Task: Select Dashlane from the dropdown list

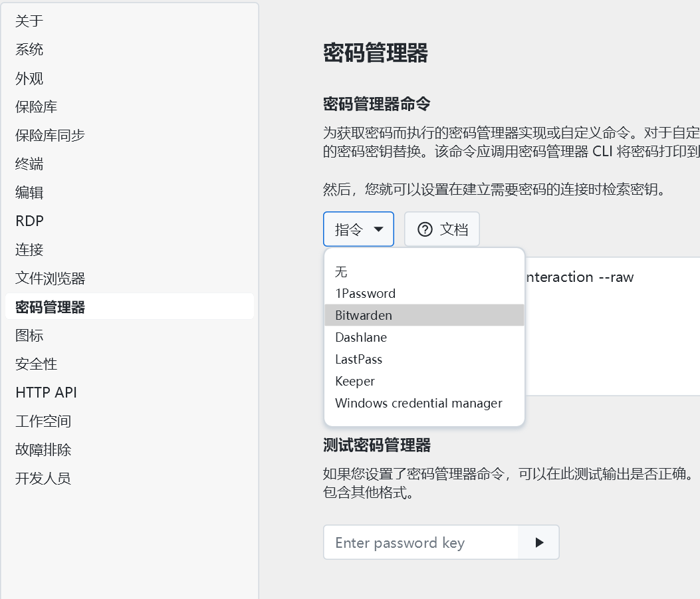Action: coord(424,337)
